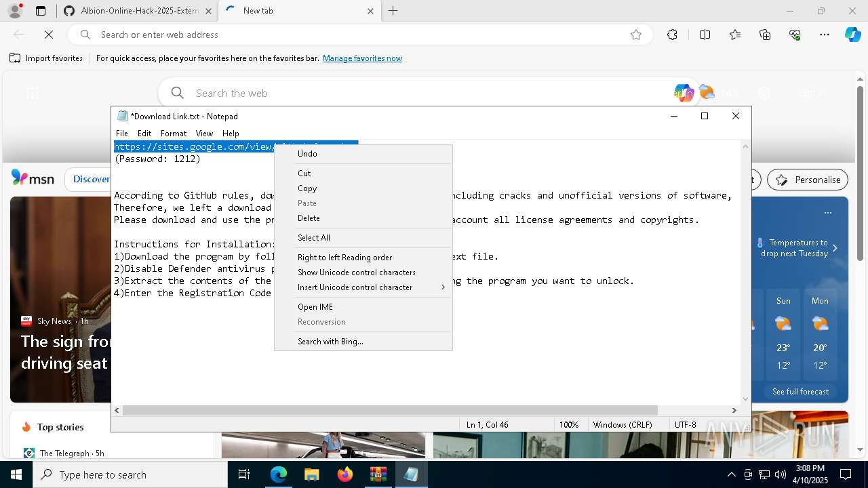868x488 pixels.
Task: Close the New tab
Action: coord(370,11)
